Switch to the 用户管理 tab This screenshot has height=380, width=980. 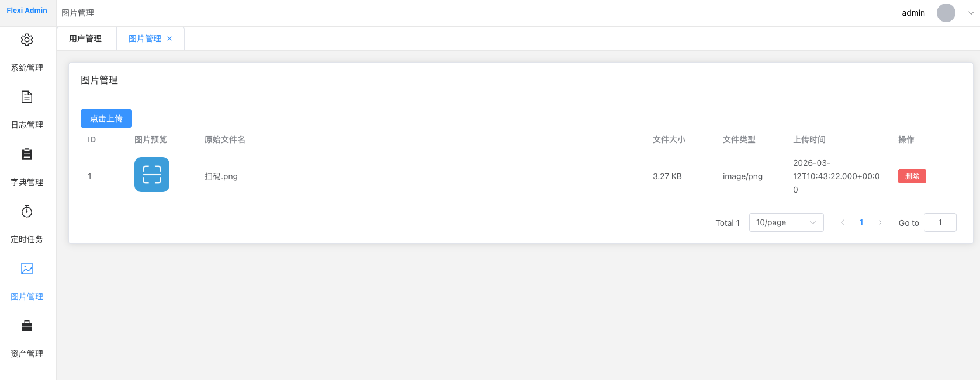[x=85, y=39]
